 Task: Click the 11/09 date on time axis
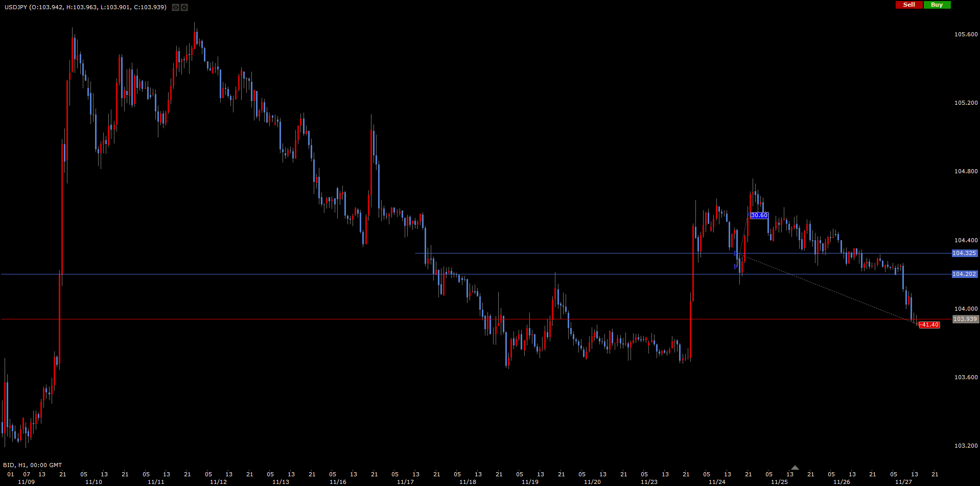(26, 482)
